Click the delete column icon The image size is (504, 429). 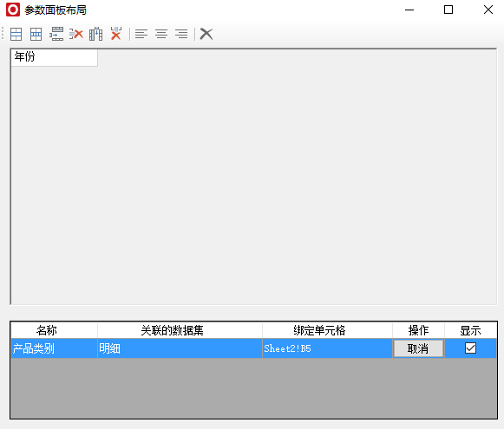(116, 34)
